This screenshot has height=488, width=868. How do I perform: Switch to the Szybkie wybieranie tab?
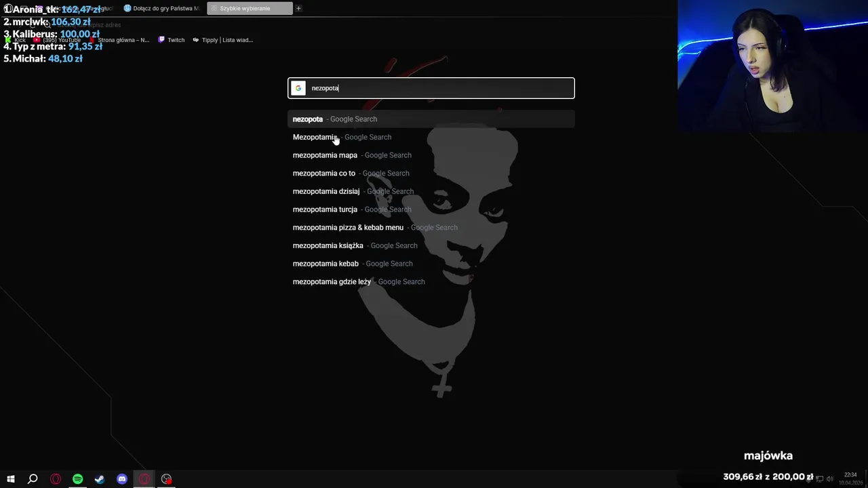tap(251, 8)
